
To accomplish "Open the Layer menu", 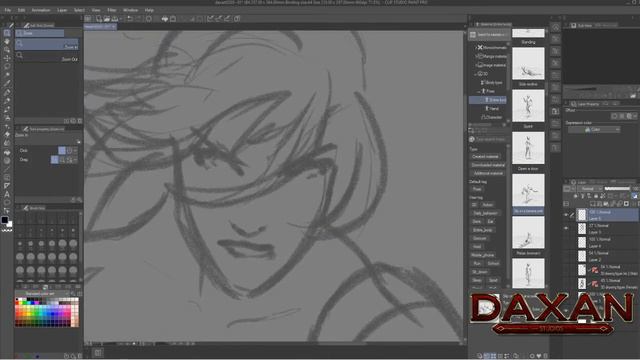I will pos(62,10).
